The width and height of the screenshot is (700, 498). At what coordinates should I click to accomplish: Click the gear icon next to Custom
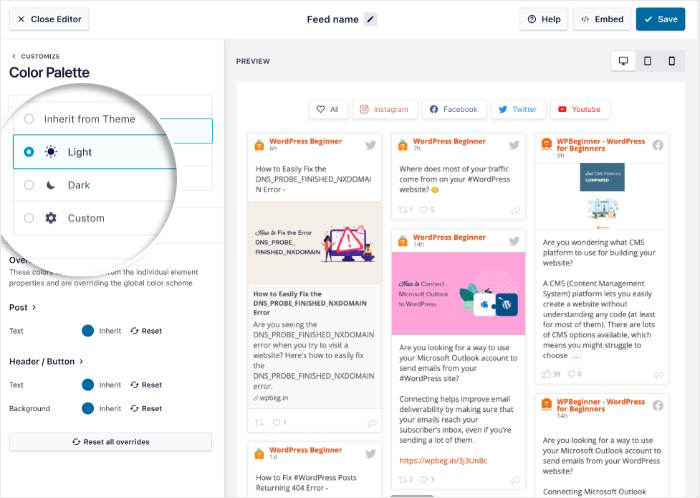pos(50,218)
